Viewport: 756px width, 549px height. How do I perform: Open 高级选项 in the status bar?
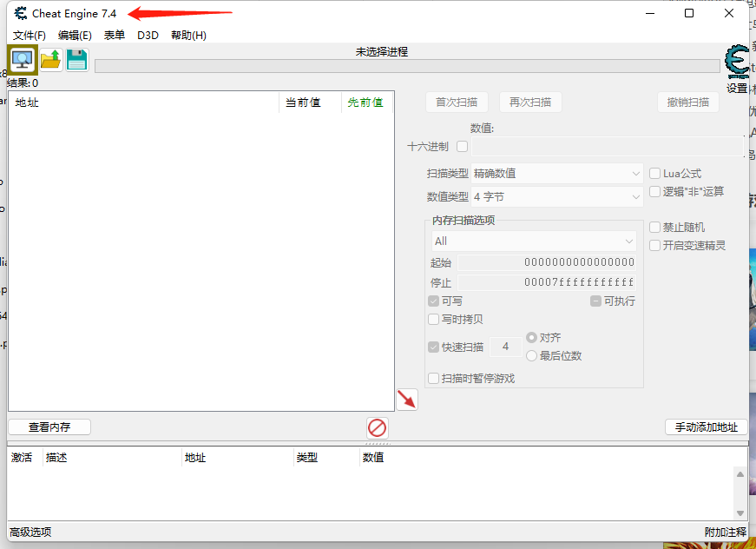click(30, 532)
